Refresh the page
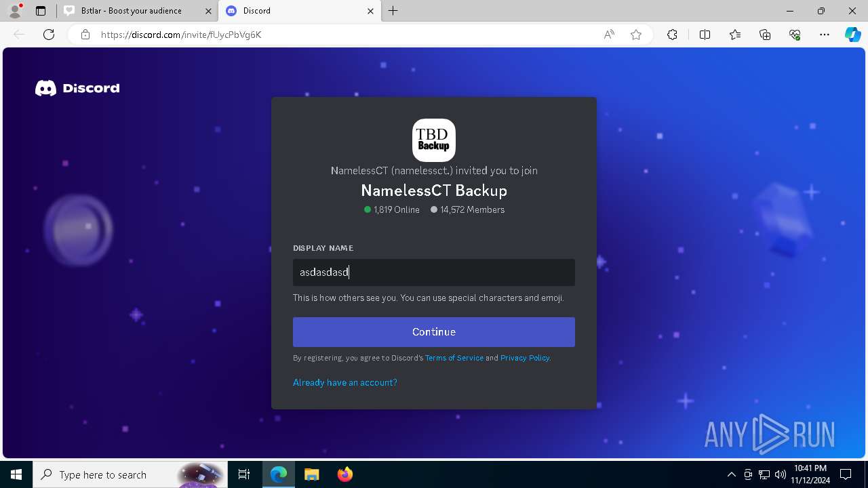Image resolution: width=868 pixels, height=488 pixels. tap(49, 35)
